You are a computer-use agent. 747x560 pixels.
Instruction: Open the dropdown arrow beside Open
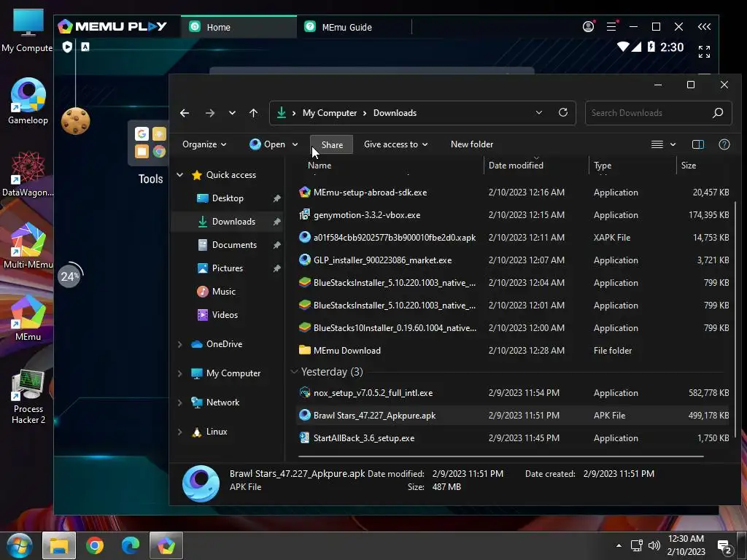point(295,144)
